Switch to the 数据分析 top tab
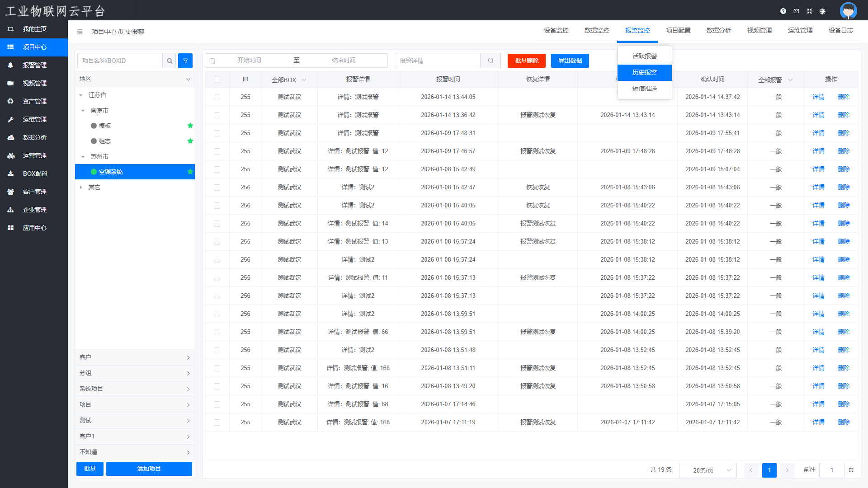The height and width of the screenshot is (488, 868). click(718, 30)
